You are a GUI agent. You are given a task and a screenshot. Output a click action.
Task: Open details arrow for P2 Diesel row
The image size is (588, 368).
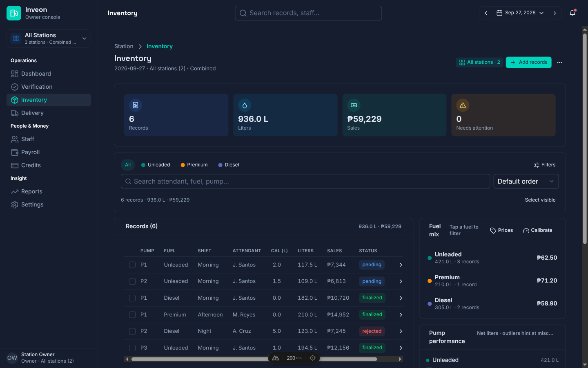[401, 331]
